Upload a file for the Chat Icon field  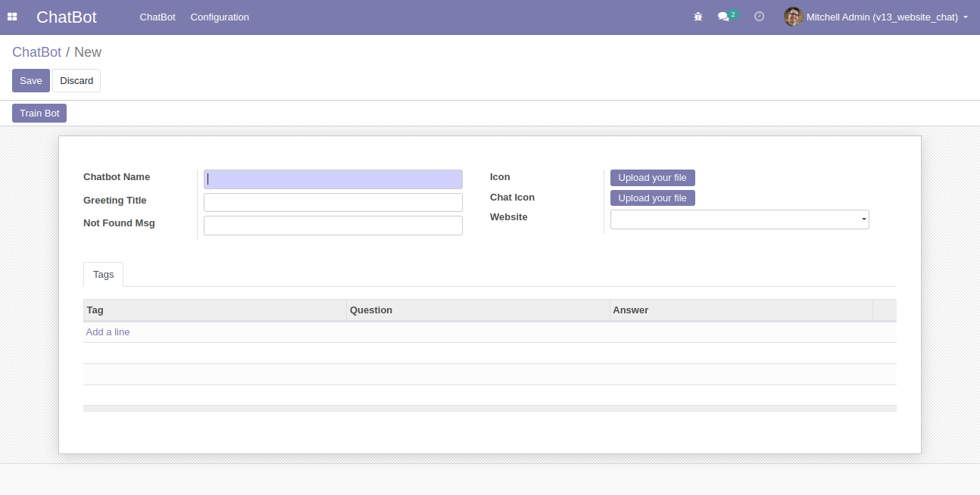tap(652, 198)
